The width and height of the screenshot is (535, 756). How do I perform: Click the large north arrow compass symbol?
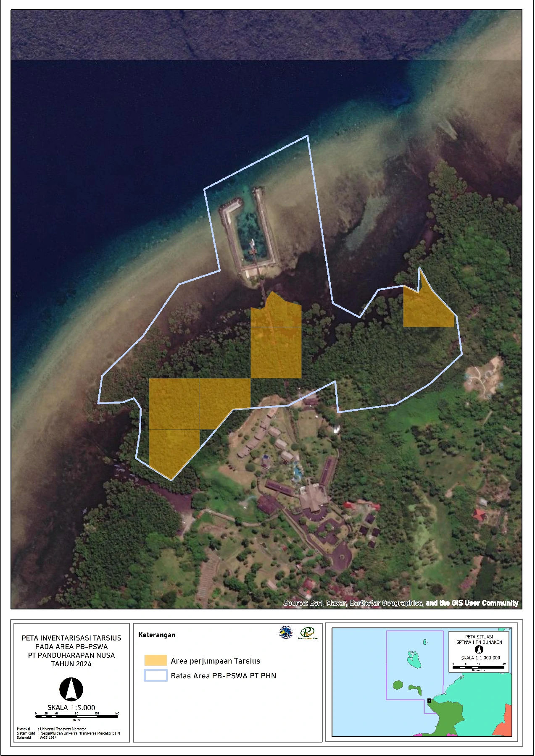[71, 689]
